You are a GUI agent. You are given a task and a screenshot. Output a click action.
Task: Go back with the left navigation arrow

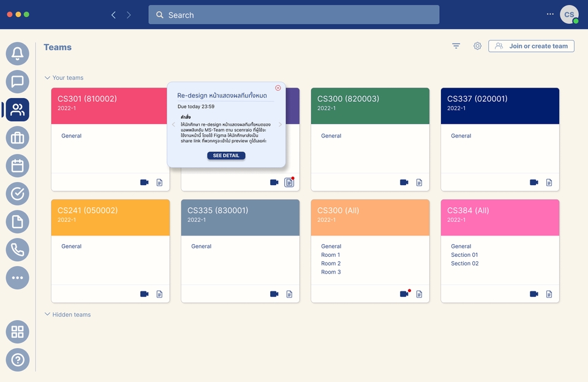pos(113,15)
